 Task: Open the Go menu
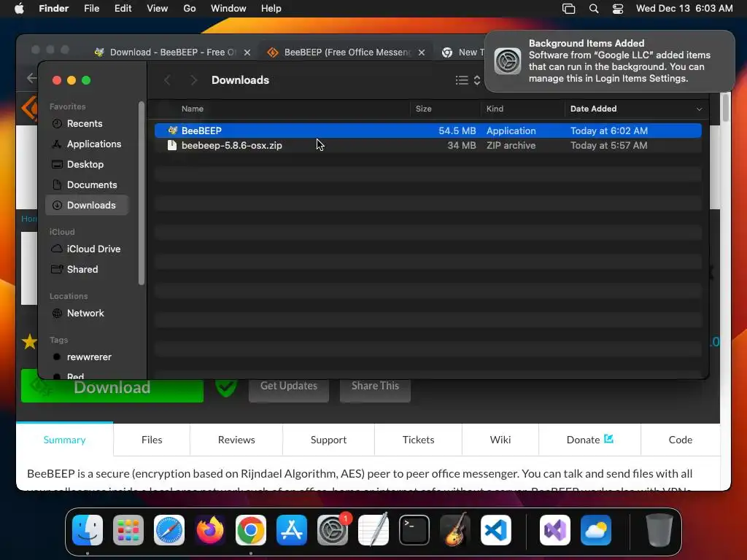click(x=190, y=9)
